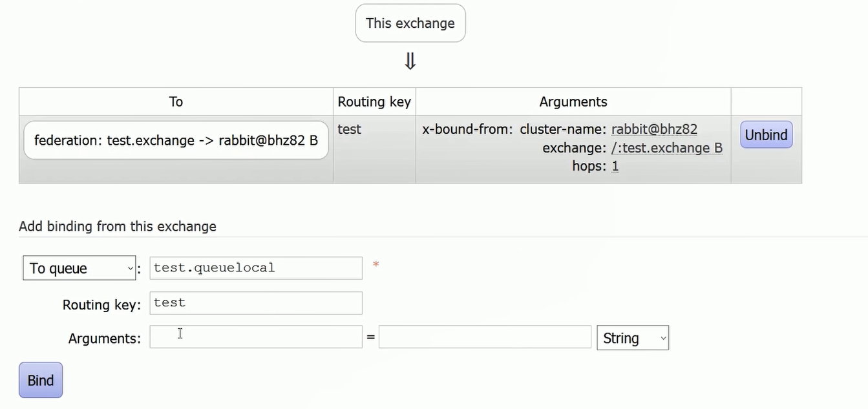Click the /:test.exchange B exchange value

tap(666, 148)
